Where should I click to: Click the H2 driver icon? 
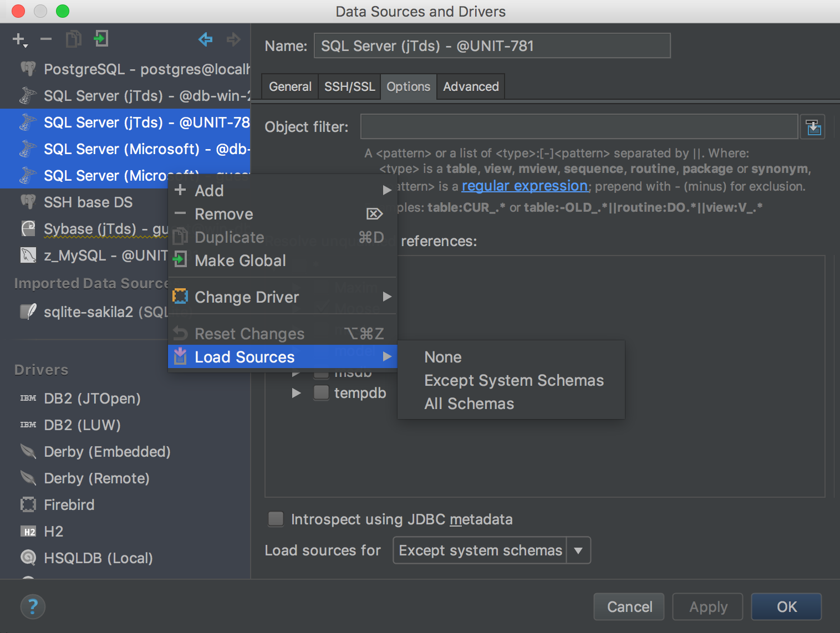click(x=28, y=532)
